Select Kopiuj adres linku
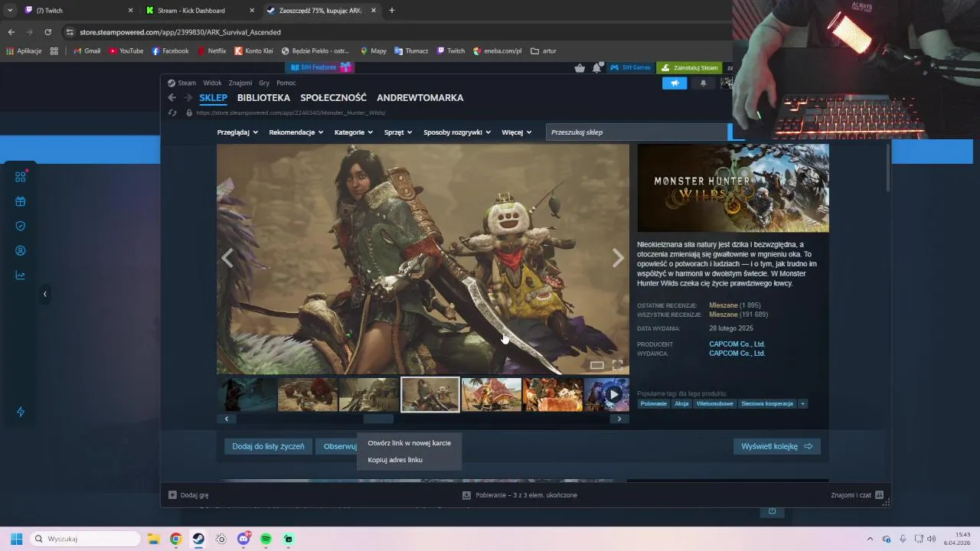This screenshot has height=551, width=980. click(x=409, y=460)
